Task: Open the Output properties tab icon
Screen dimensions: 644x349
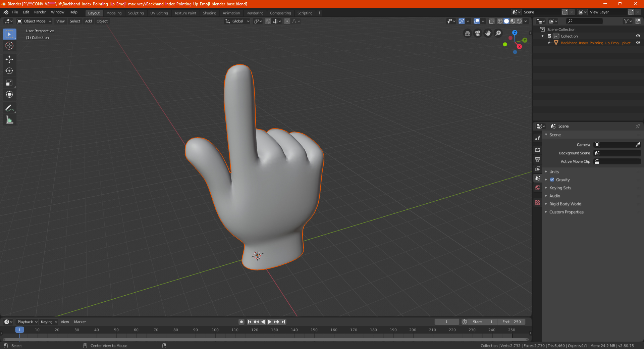Action: pyautogui.click(x=538, y=159)
